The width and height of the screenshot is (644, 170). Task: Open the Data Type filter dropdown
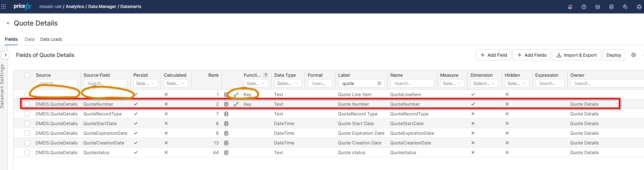click(x=287, y=83)
